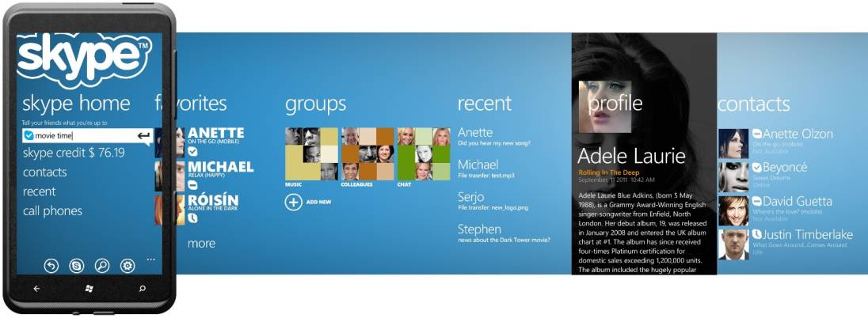Viewport: 868px width, 322px height.
Task: Click the online checkmark icon beside Beyoncé
Action: coord(757,167)
